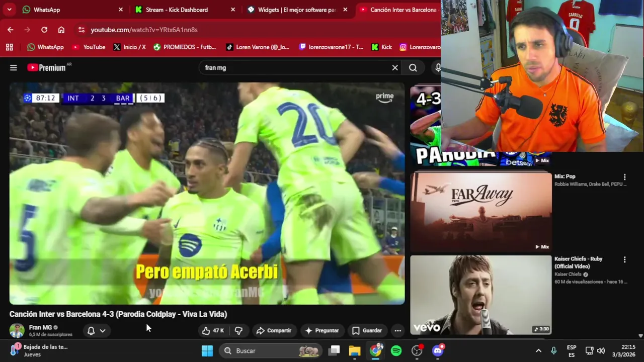The image size is (644, 362).
Task: Open the Fran MG channel name
Action: coord(40,327)
